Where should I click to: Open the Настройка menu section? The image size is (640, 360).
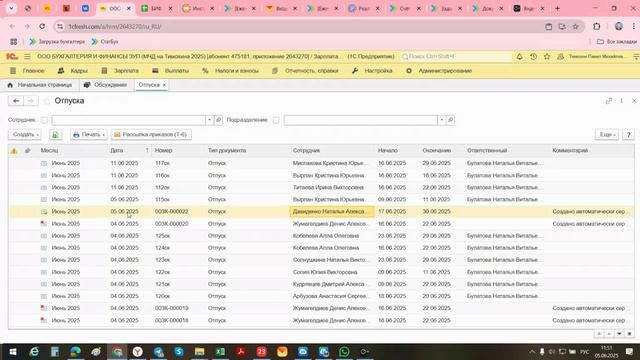pos(372,71)
